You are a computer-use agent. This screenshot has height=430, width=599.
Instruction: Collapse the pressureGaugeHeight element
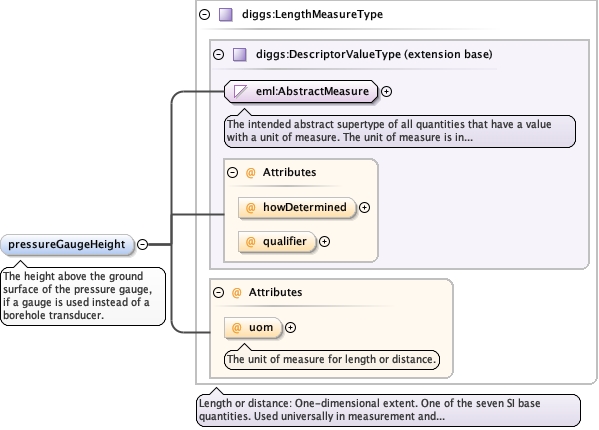[142, 244]
